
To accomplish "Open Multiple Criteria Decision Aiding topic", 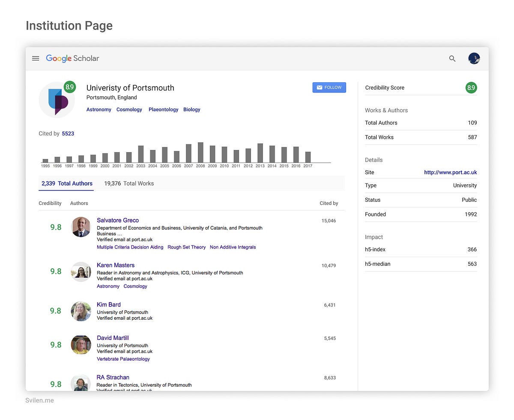I will tap(130, 247).
